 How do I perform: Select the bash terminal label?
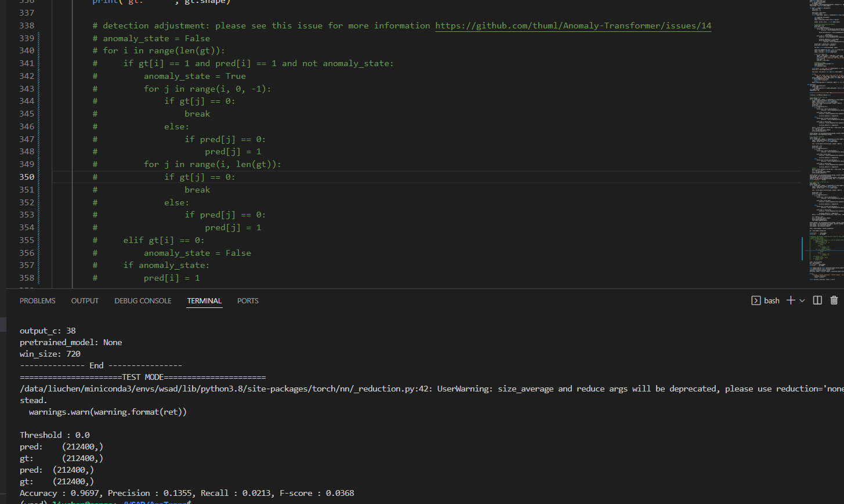tap(771, 300)
